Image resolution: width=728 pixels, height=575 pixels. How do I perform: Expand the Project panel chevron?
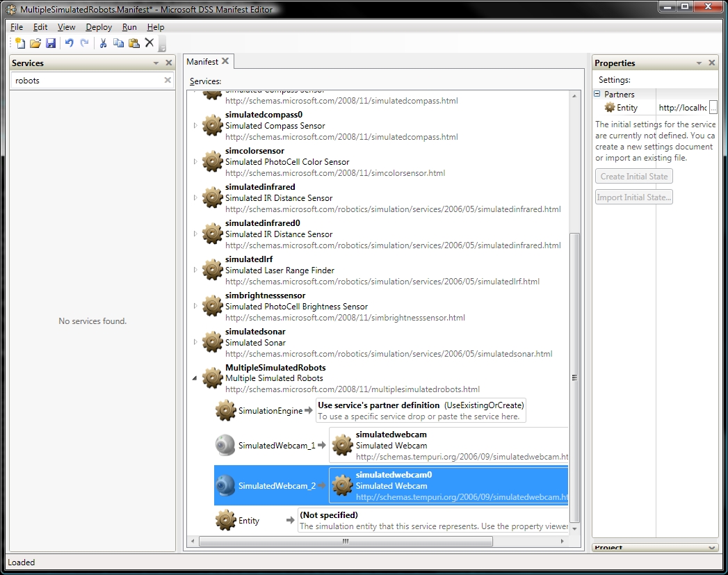pyautogui.click(x=711, y=548)
